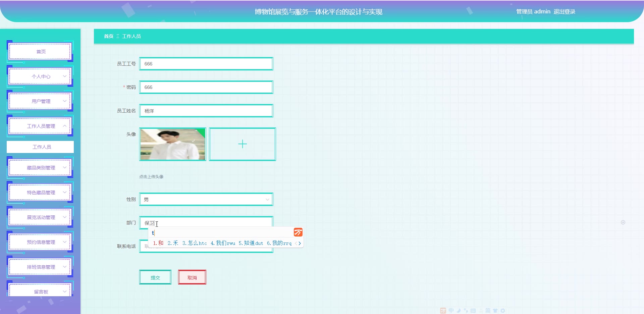Expand 排班信息管理 sidebar menu
The image size is (644, 314).
point(40,267)
